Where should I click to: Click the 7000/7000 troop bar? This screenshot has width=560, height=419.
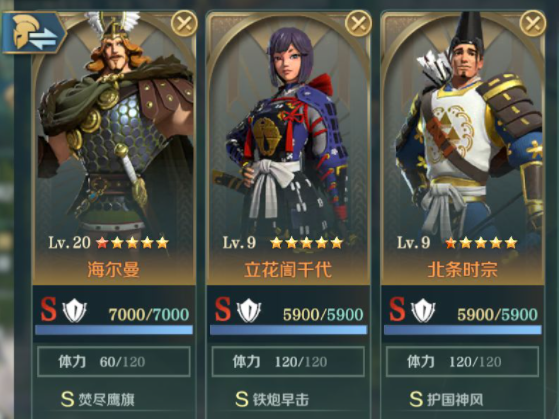(114, 330)
